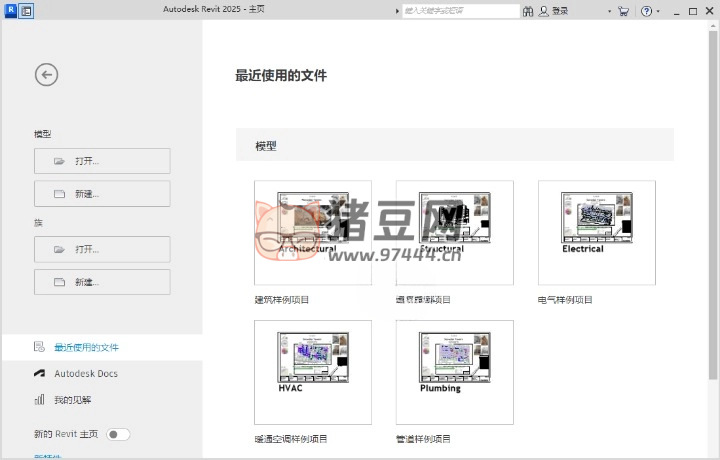The image size is (720, 460).
Task: Open the Autodesk shopping cart icon
Action: coord(623,11)
